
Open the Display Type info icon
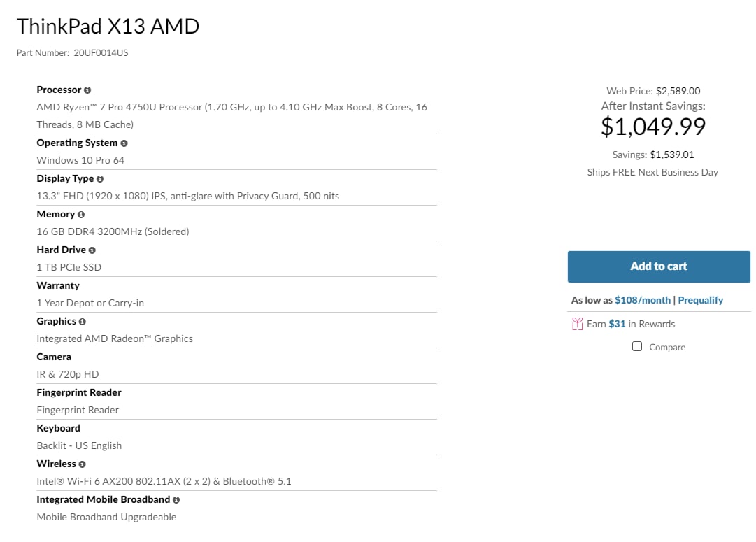click(x=100, y=179)
